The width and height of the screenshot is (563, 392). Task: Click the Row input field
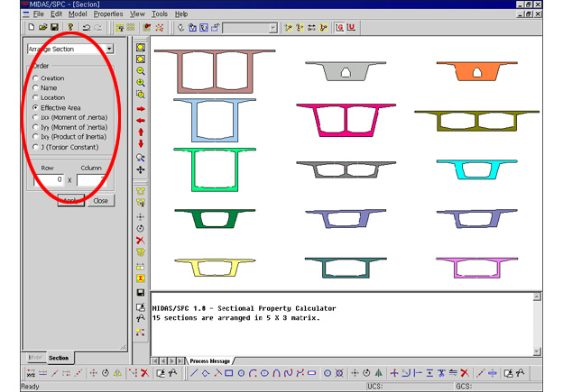pos(50,180)
